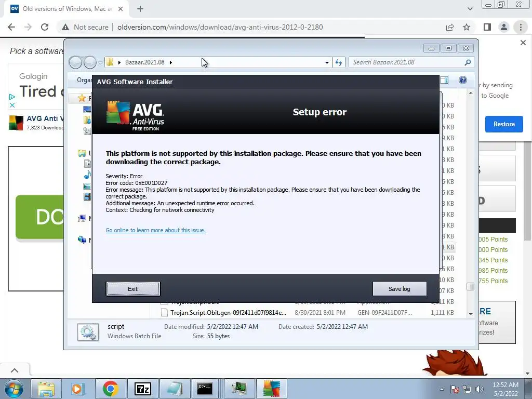Click the search magnifier icon in Explorer
The width and height of the screenshot is (532, 399).
468,62
